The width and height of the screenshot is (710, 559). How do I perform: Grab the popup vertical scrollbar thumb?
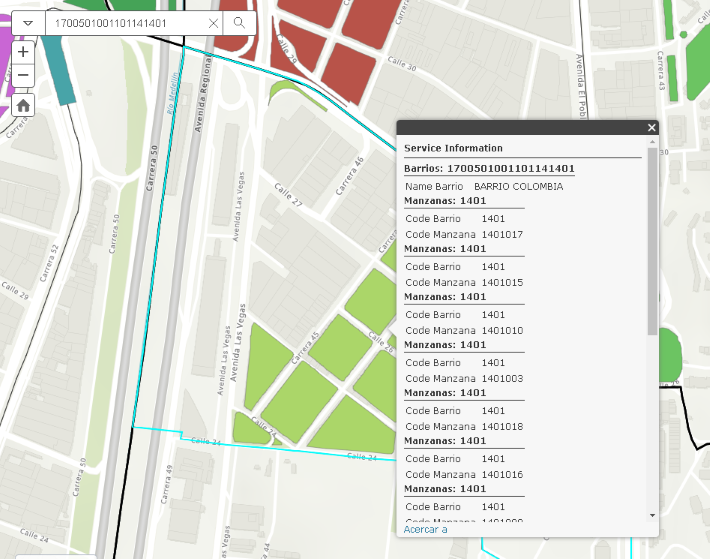point(652,241)
